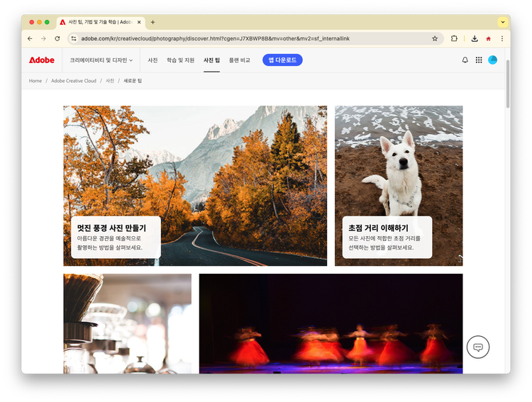532x402 pixels.
Task: Click the dancers in red skirts photo
Action: (x=331, y=323)
